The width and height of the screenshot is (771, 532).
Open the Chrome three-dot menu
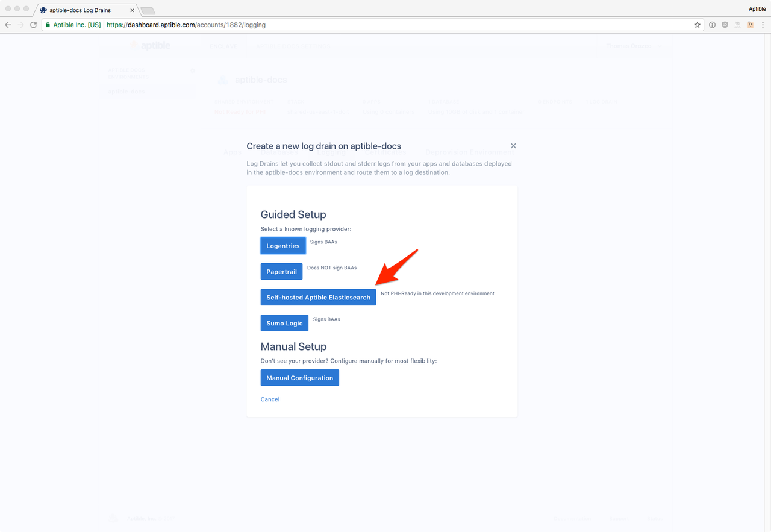point(763,25)
